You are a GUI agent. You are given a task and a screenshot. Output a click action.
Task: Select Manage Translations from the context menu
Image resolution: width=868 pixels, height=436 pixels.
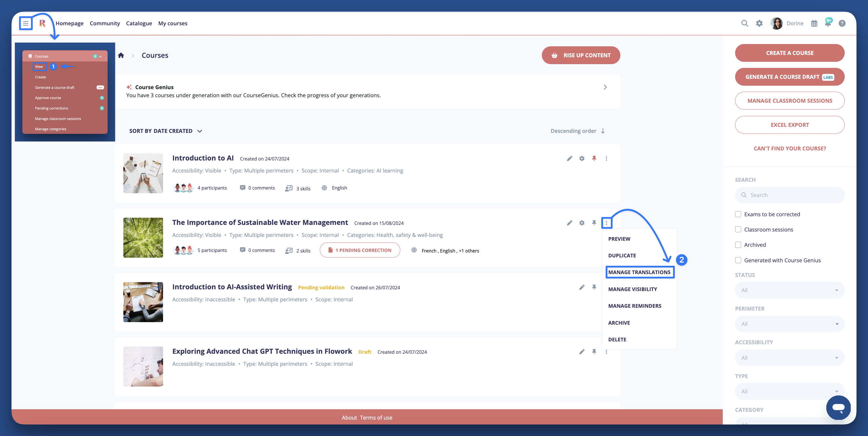pyautogui.click(x=639, y=272)
